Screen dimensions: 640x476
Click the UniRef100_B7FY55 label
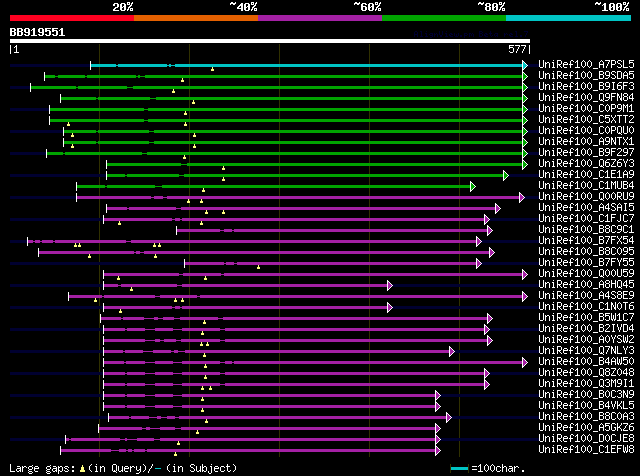tap(586, 262)
